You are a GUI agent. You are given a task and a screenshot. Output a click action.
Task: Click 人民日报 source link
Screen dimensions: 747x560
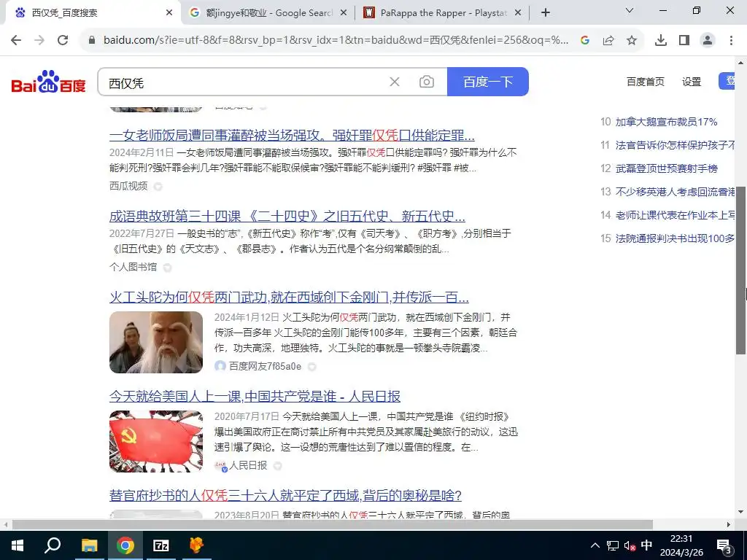point(248,465)
